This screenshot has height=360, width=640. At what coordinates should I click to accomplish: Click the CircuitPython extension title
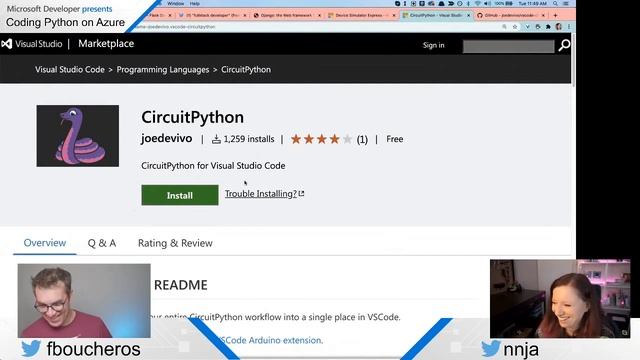click(193, 117)
